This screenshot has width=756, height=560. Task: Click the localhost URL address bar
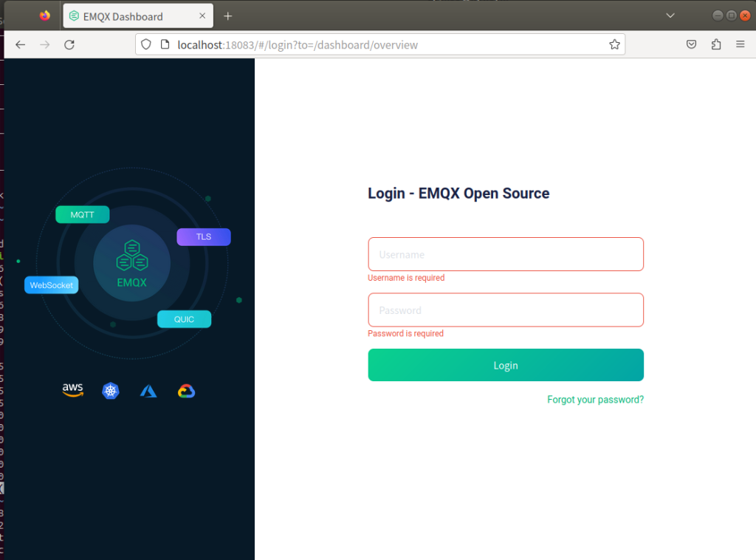(x=384, y=44)
